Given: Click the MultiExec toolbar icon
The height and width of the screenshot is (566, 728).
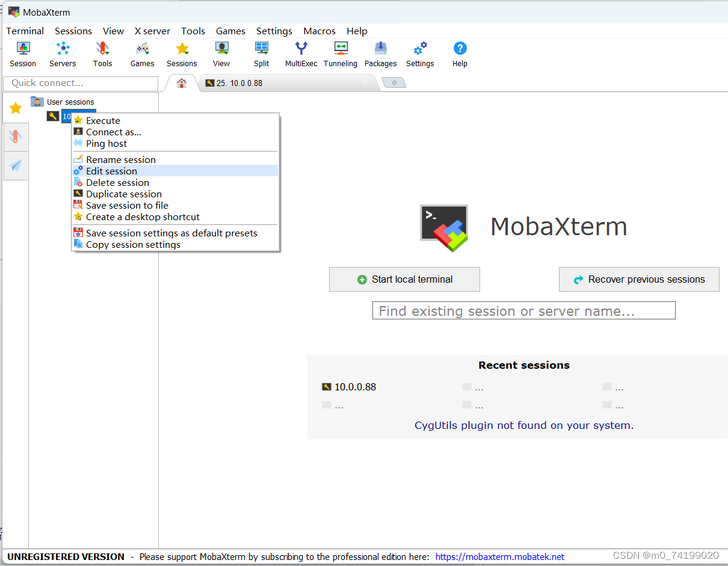Looking at the screenshot, I should [301, 54].
